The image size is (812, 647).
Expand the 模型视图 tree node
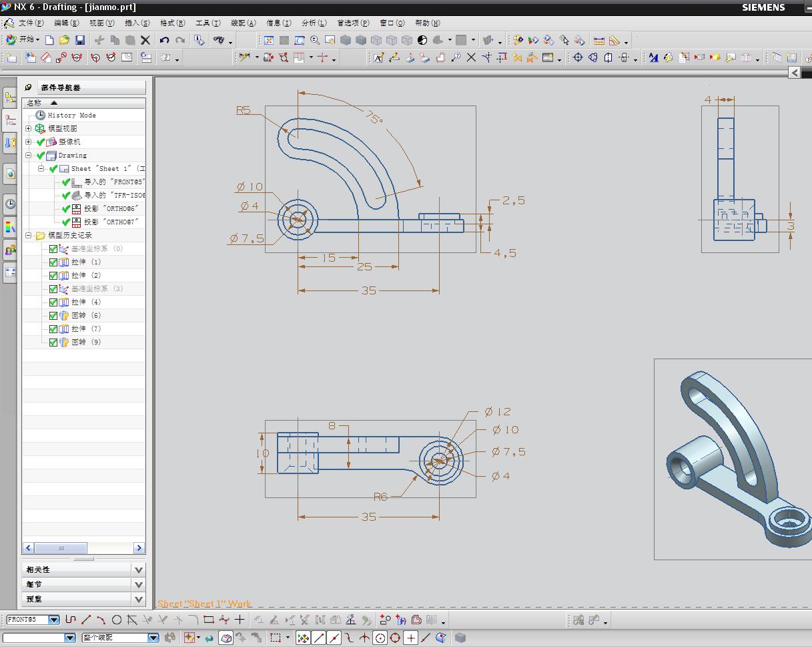pyautogui.click(x=29, y=128)
